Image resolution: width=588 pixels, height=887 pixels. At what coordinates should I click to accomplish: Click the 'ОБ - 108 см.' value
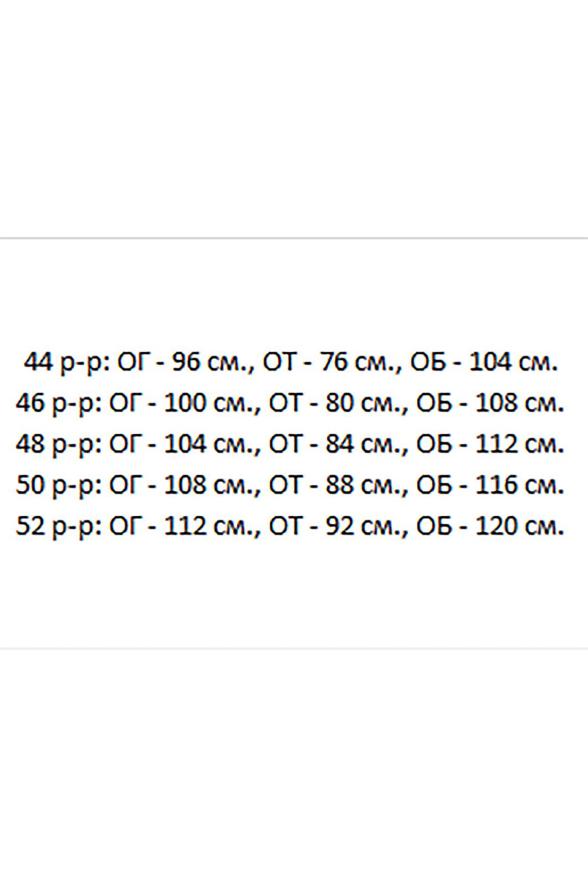[x=490, y=404]
